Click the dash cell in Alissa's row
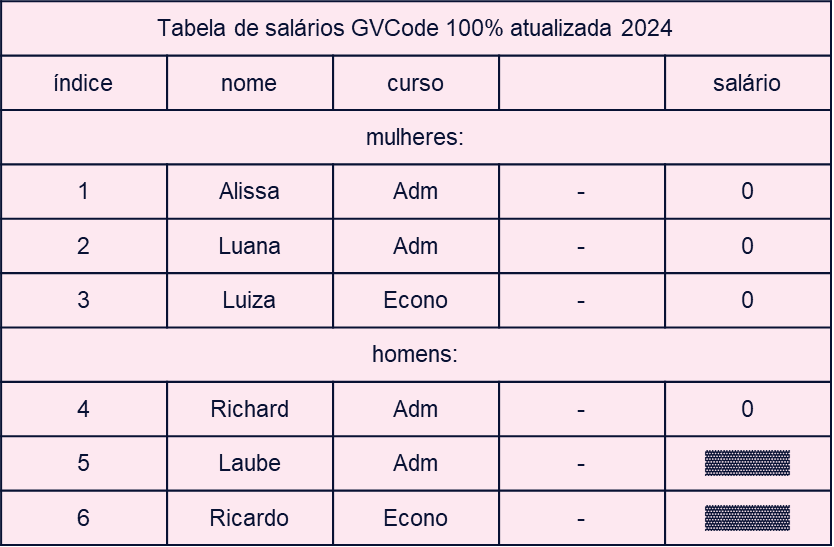 tap(581, 191)
